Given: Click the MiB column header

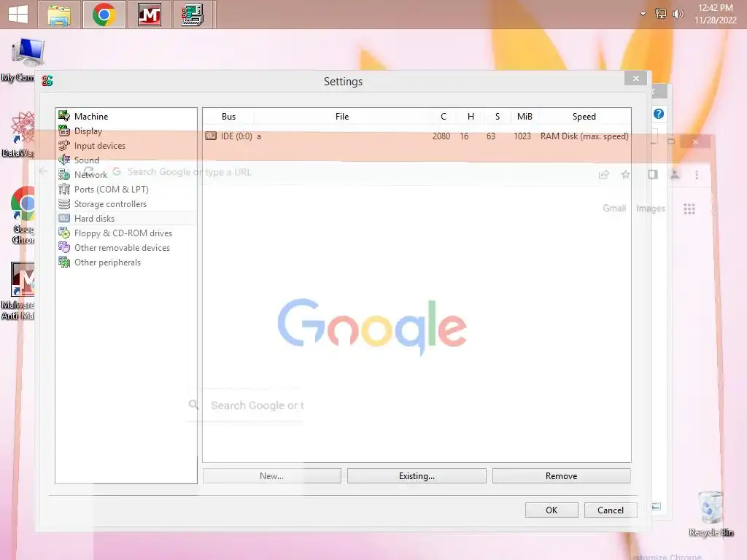Looking at the screenshot, I should pos(525,116).
